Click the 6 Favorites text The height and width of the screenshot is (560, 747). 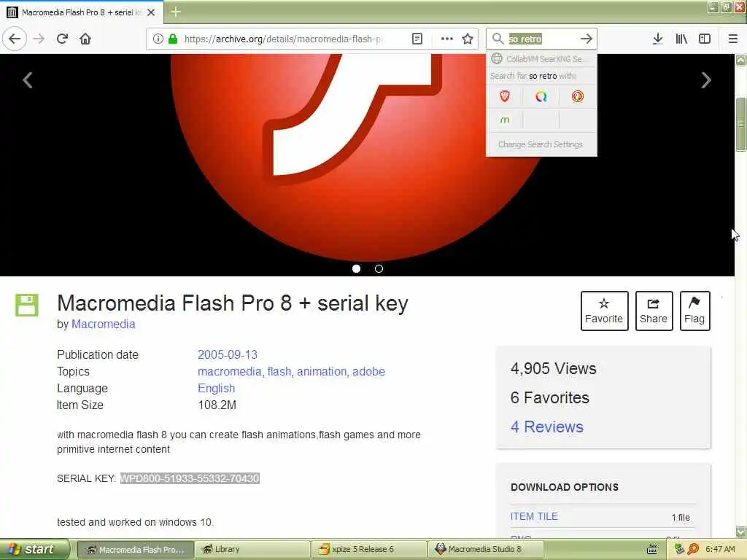[550, 397]
